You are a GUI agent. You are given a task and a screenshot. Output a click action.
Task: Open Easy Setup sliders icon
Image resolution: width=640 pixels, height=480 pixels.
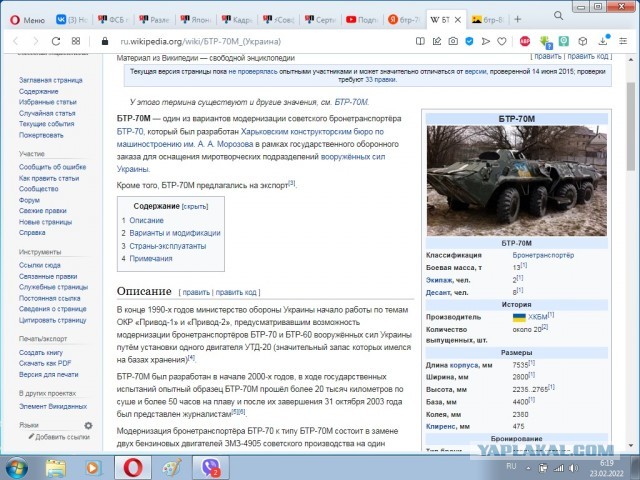(x=623, y=41)
